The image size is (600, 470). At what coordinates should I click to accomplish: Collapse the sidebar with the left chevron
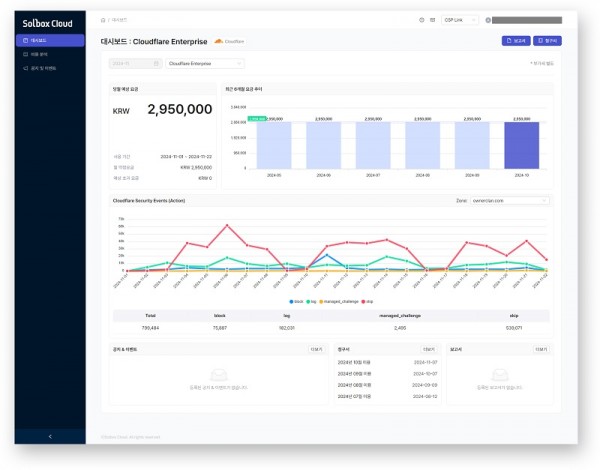click(50, 436)
